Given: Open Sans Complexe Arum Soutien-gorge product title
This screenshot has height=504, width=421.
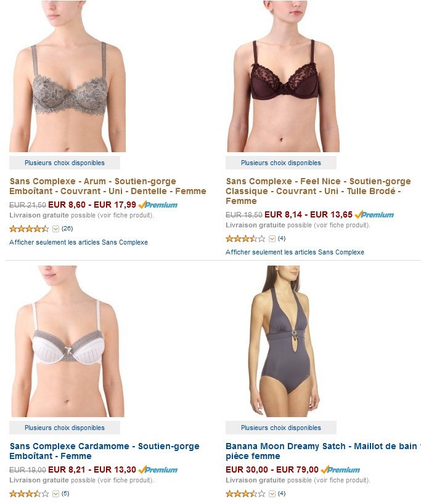Looking at the screenshot, I should tap(108, 186).
